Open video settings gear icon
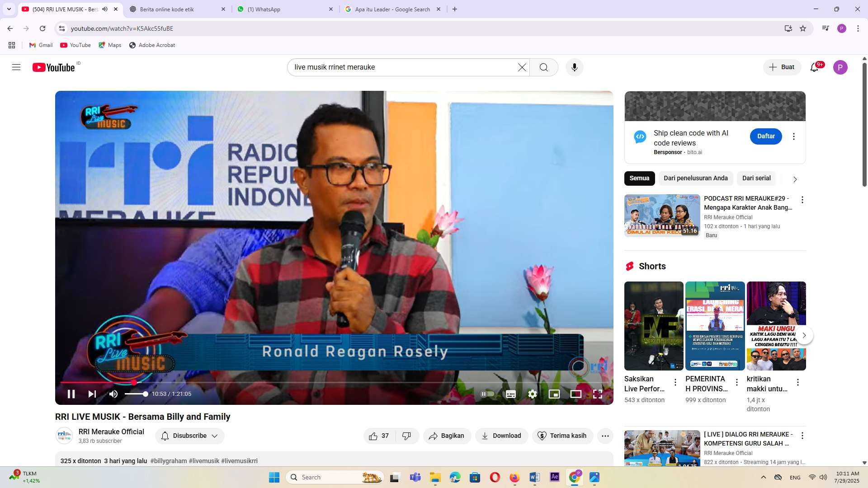 533,394
